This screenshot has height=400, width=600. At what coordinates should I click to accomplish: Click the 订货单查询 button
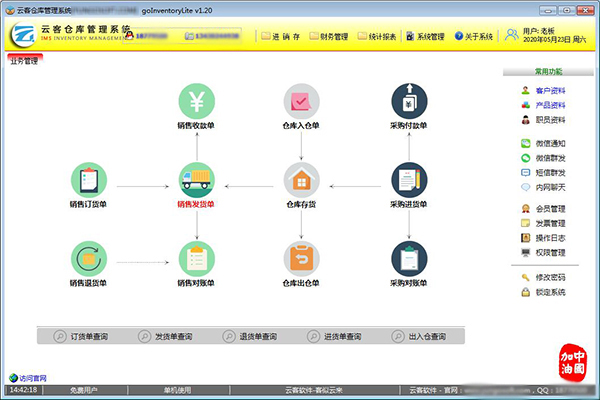click(x=81, y=336)
